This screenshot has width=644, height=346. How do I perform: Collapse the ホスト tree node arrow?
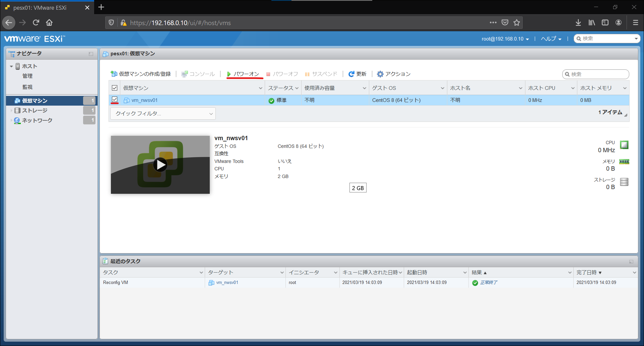pos(11,66)
